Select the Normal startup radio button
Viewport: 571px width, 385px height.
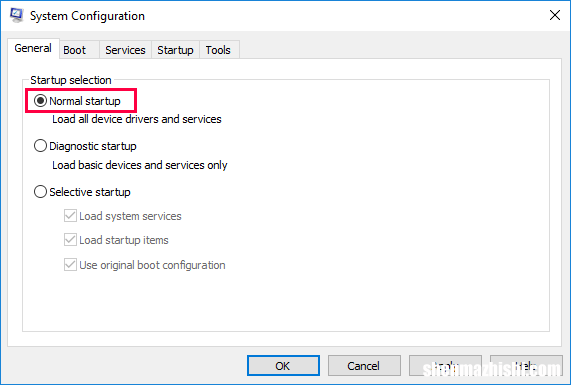[40, 101]
